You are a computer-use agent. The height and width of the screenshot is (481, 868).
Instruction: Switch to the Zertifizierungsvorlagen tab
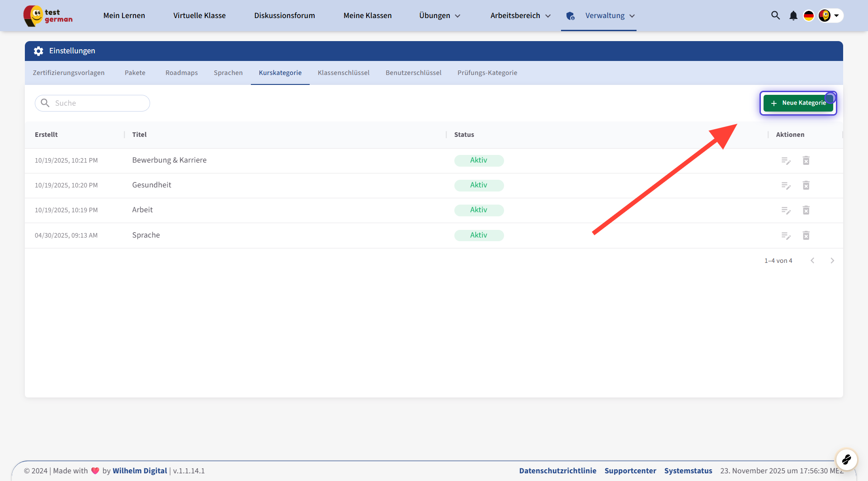tap(68, 73)
